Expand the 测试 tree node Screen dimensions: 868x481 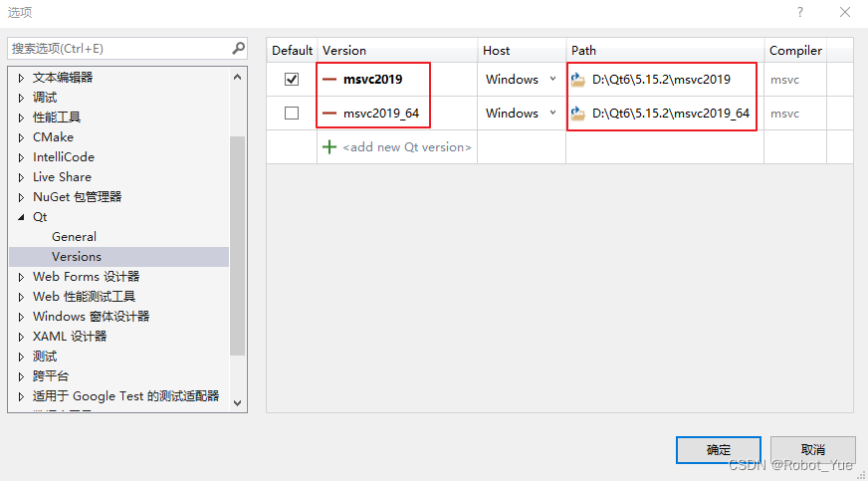click(21, 357)
